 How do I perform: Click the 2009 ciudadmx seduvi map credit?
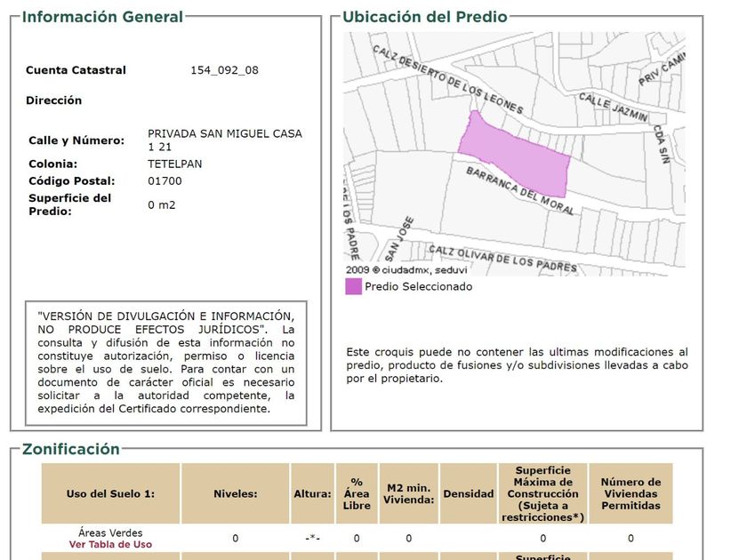tap(406, 270)
